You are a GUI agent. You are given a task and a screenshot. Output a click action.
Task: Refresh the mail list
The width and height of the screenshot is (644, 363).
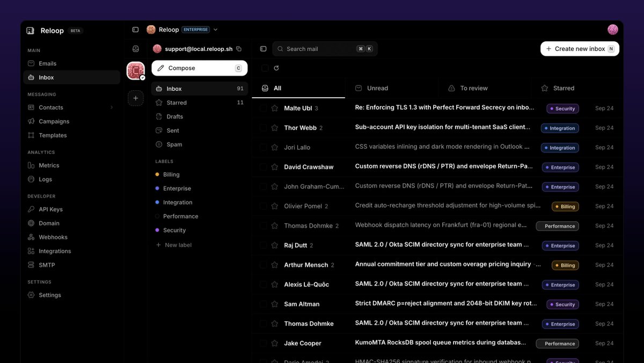pos(276,68)
